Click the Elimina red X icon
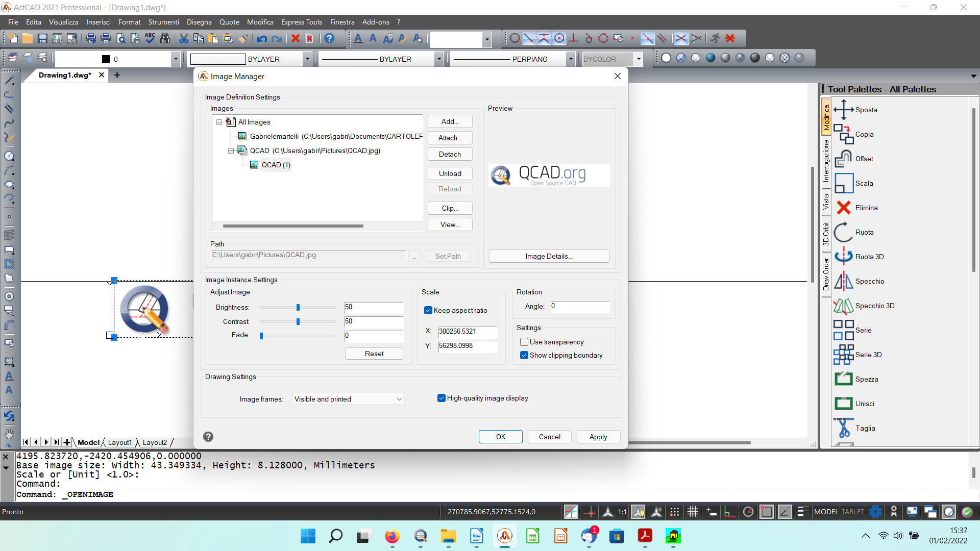This screenshot has width=980, height=551. 843,208
